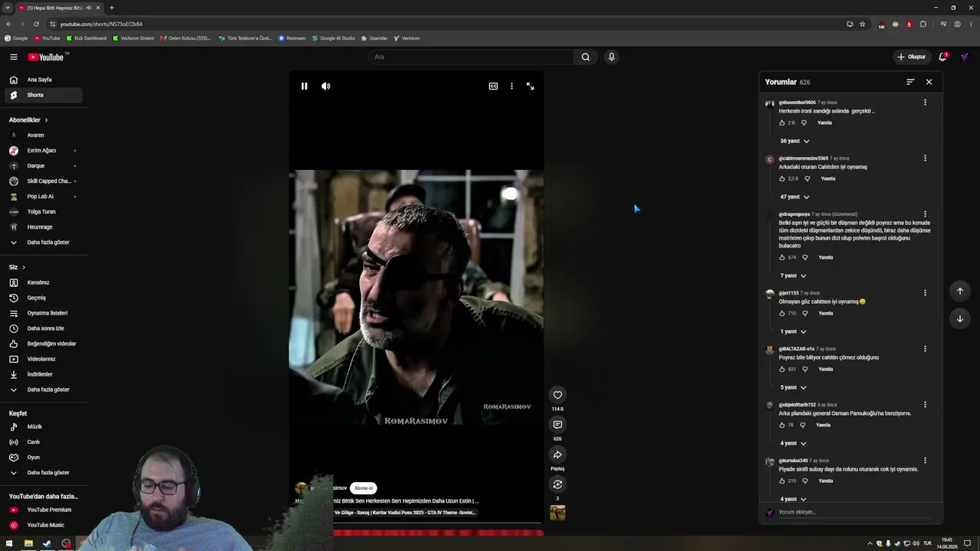This screenshot has height=551, width=980.
Task: Open the Evrim Ağacı subscription
Action: pyautogui.click(x=44, y=151)
